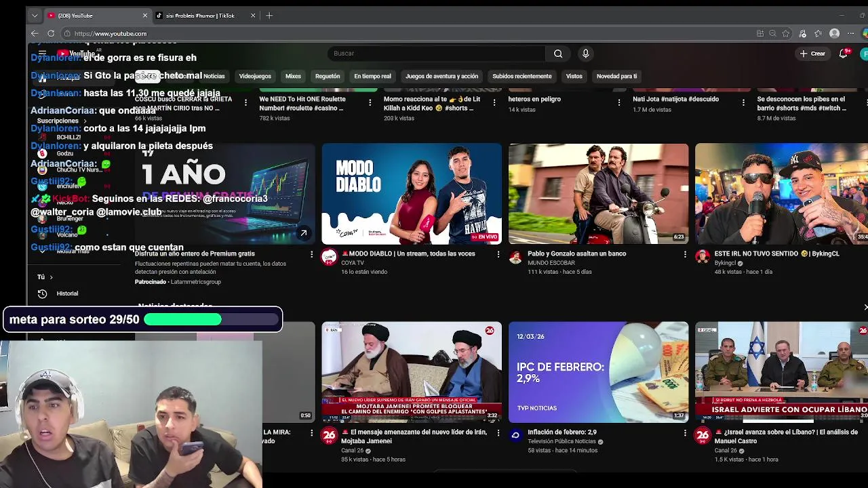Focus the YouTube Buscar search field

(x=437, y=54)
